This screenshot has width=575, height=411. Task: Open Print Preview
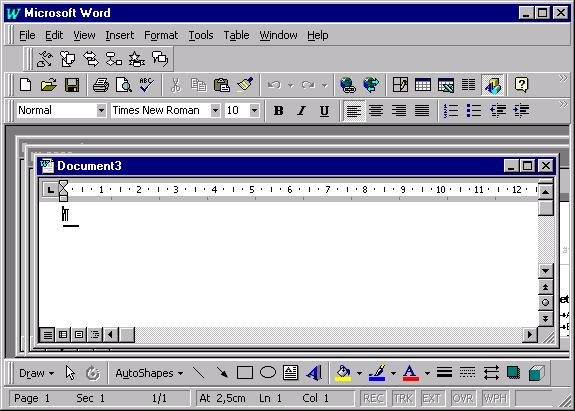[x=124, y=85]
